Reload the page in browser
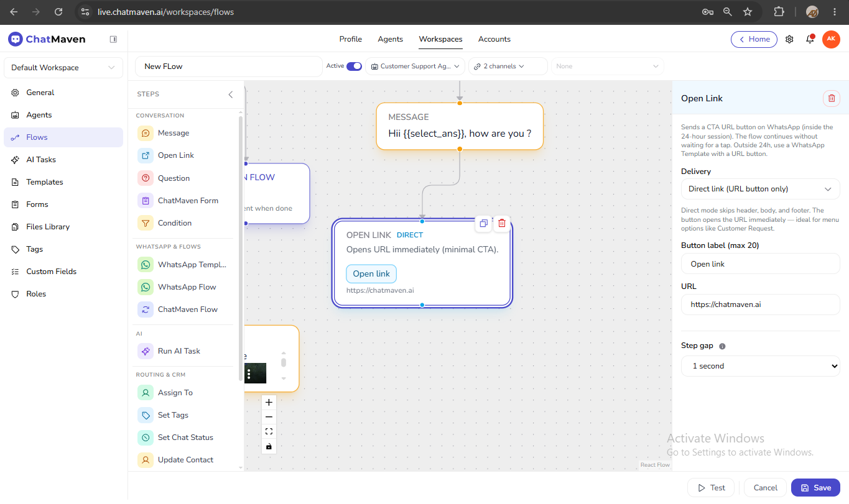 pyautogui.click(x=58, y=12)
